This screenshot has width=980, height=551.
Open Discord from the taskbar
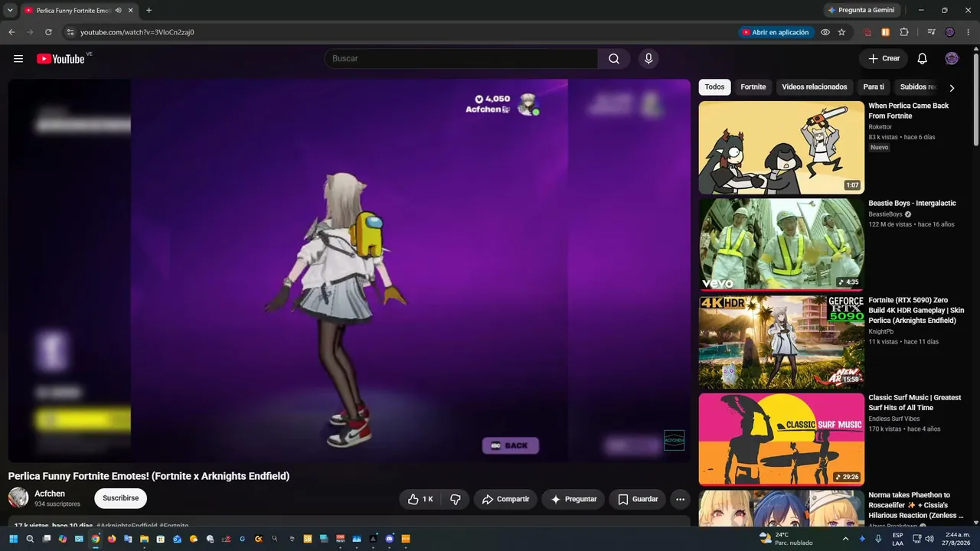click(x=390, y=539)
